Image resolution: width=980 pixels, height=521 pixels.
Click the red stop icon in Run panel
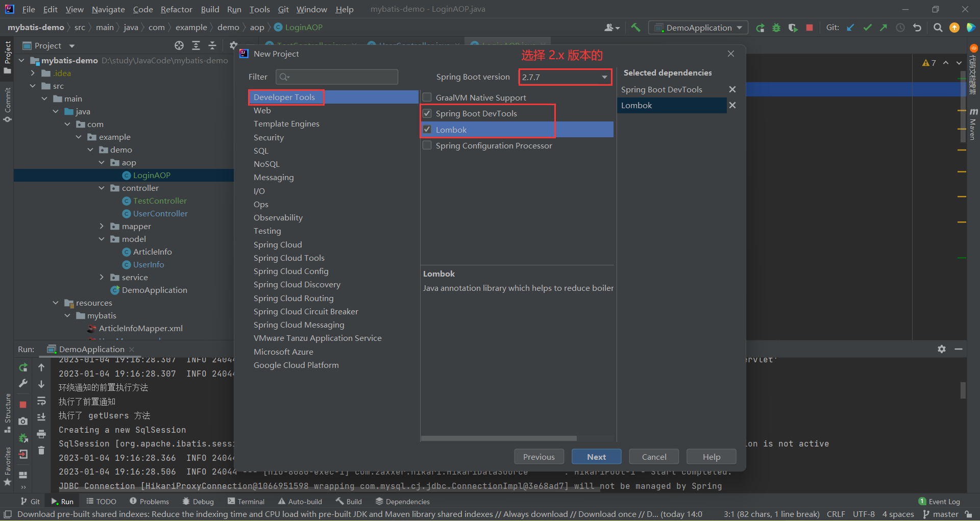pyautogui.click(x=23, y=404)
